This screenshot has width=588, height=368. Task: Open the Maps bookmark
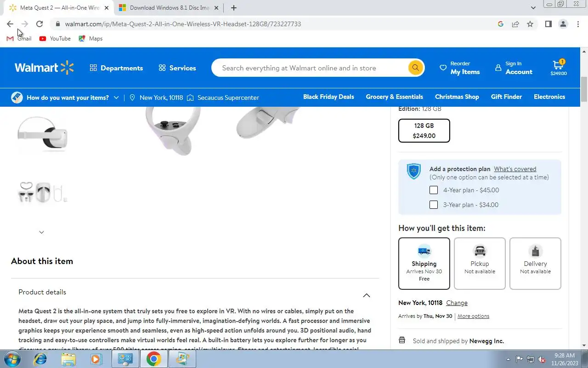coord(90,39)
